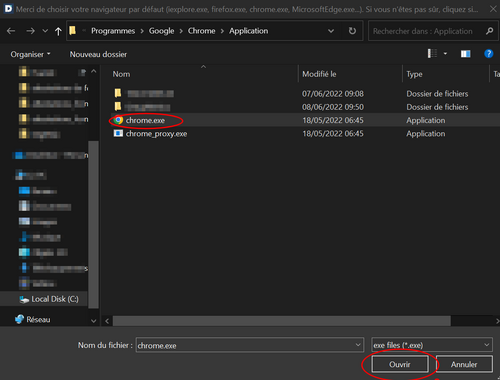Click Dossier de fichiers of 07/06/2022 folder
The height and width of the screenshot is (380, 500).
[437, 94]
